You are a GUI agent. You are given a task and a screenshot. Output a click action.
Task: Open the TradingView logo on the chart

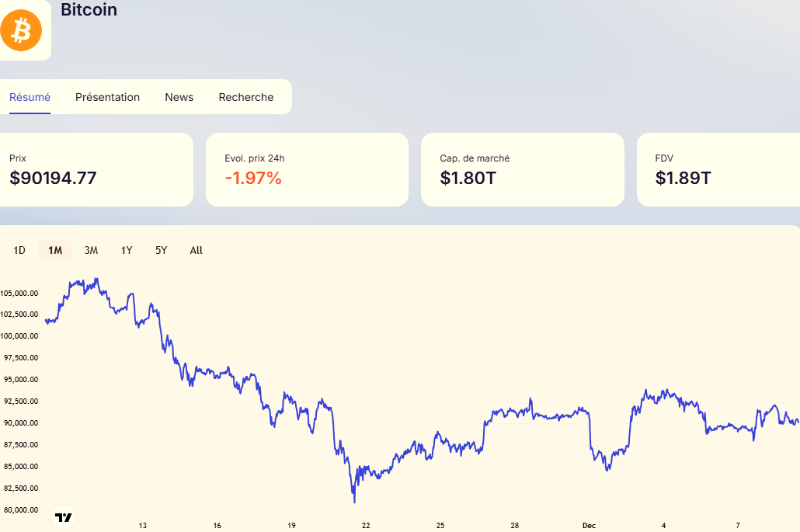[x=64, y=517]
